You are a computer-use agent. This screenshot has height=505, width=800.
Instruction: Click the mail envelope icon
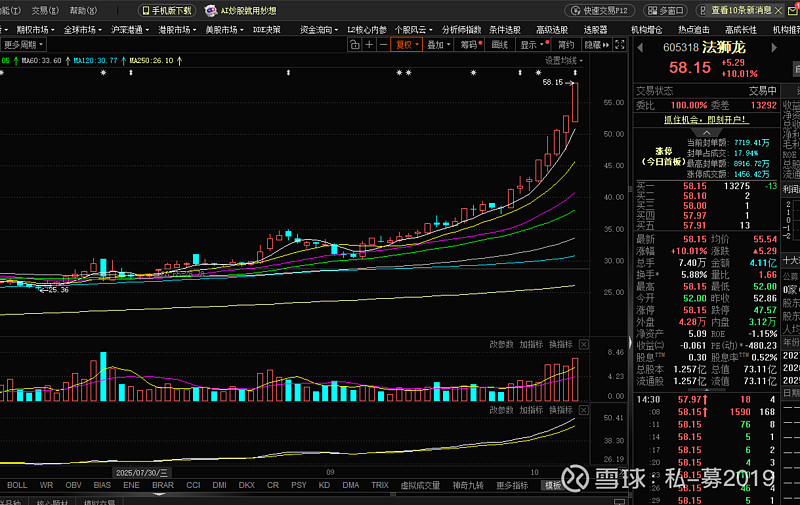[793, 11]
